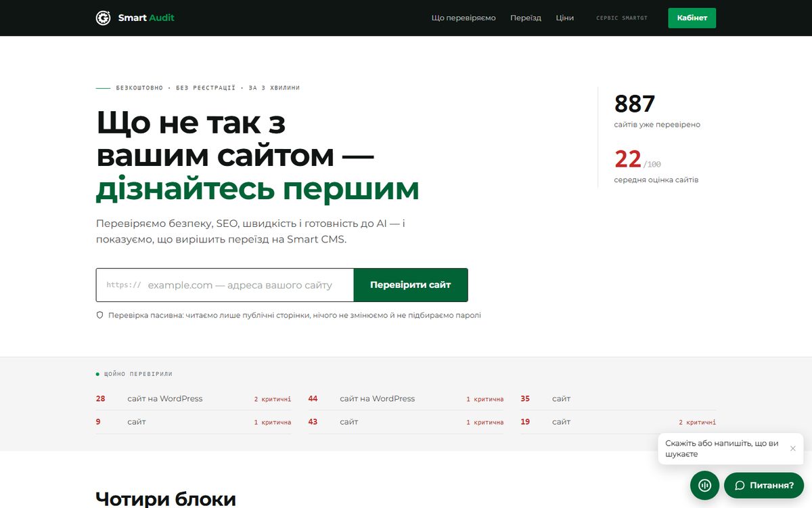Click the БЕЗКОШТОВНО · БЕЗ РЕЄСТРАЦІЇ tagline
This screenshot has height=508, width=812.
[208, 88]
